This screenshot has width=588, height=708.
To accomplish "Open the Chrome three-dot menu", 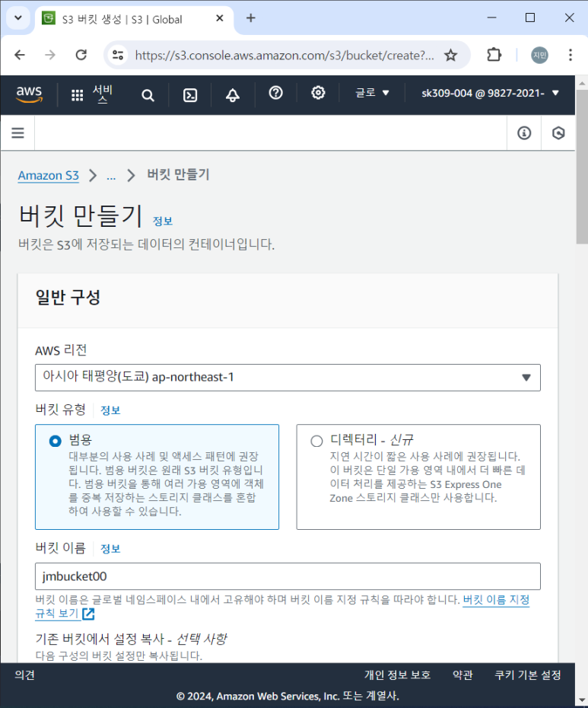I will [x=571, y=55].
